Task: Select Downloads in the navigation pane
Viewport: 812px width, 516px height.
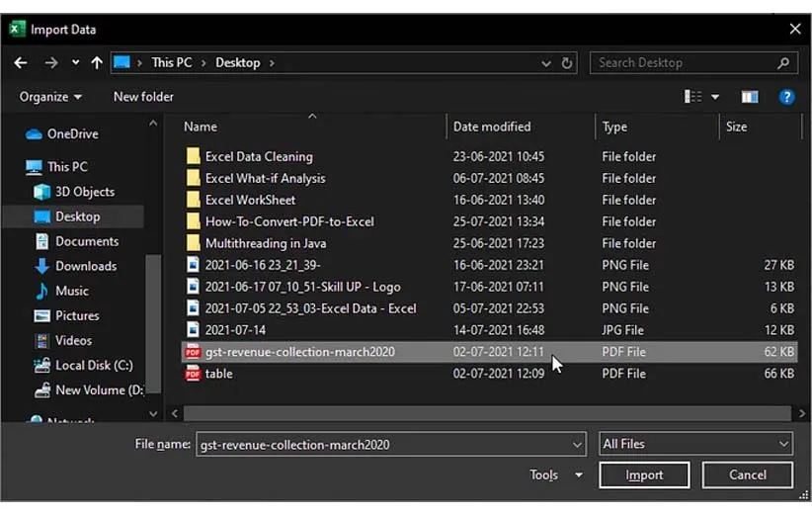Action: 86,266
